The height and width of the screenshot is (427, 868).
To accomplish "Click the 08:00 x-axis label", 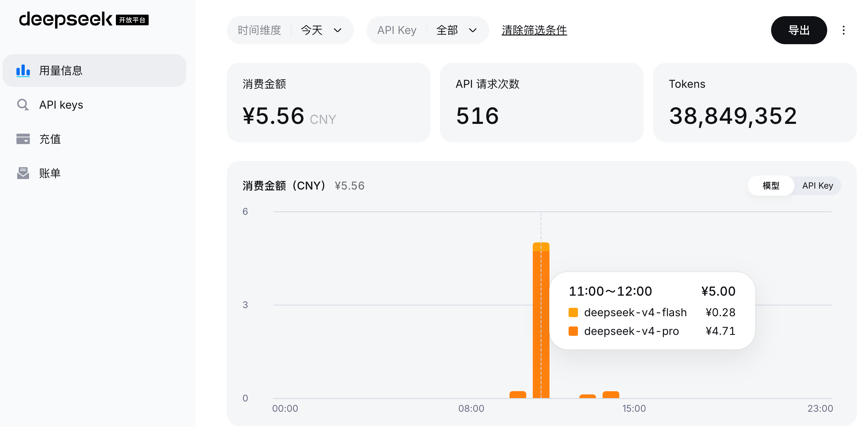I will click(471, 409).
